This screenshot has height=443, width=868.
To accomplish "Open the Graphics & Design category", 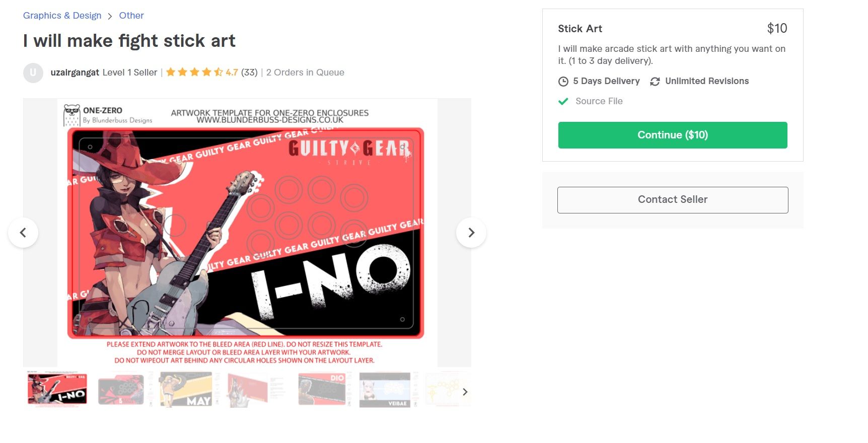I will point(62,16).
